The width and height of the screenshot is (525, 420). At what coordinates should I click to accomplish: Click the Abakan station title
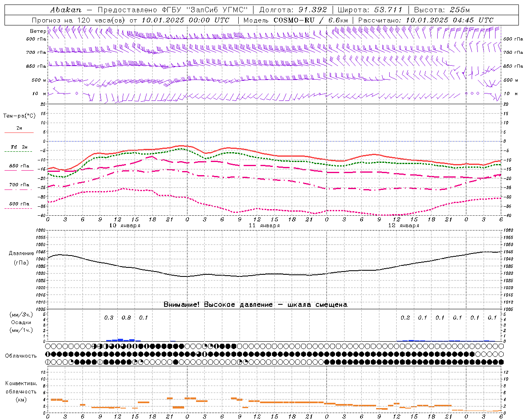(66, 9)
